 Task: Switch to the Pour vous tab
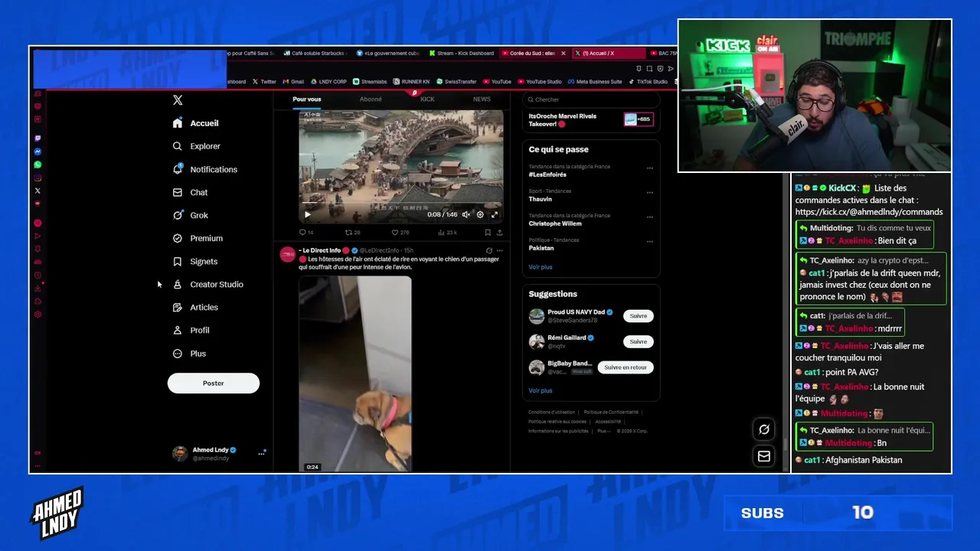click(x=307, y=99)
